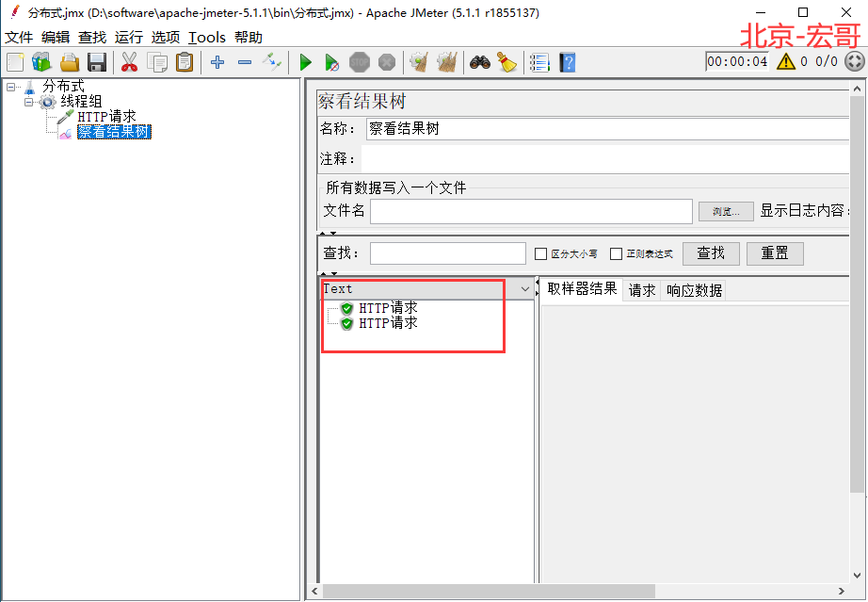Screen dimensions: 868x602
Task: Open the 运行 menu
Action: [128, 37]
